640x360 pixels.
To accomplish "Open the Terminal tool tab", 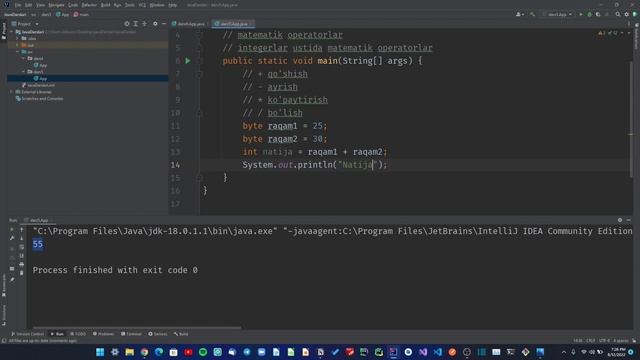I will [131, 334].
